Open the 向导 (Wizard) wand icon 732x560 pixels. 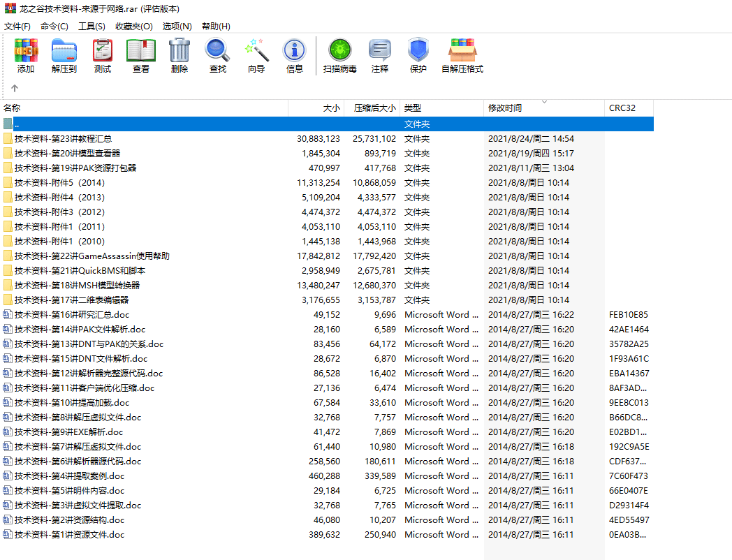click(x=256, y=50)
